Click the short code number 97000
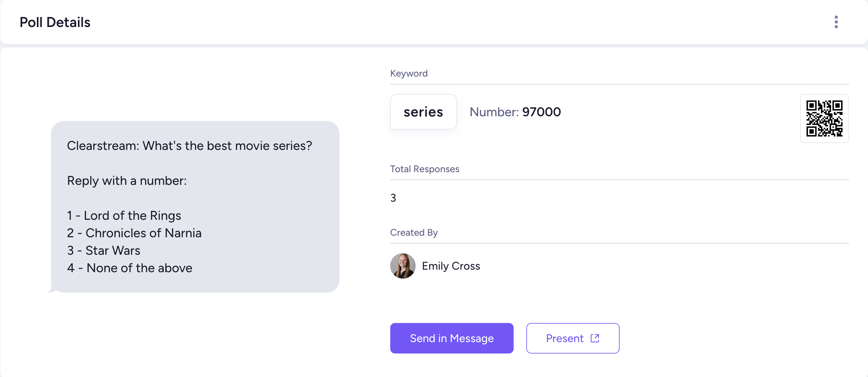The height and width of the screenshot is (377, 868). click(x=541, y=112)
